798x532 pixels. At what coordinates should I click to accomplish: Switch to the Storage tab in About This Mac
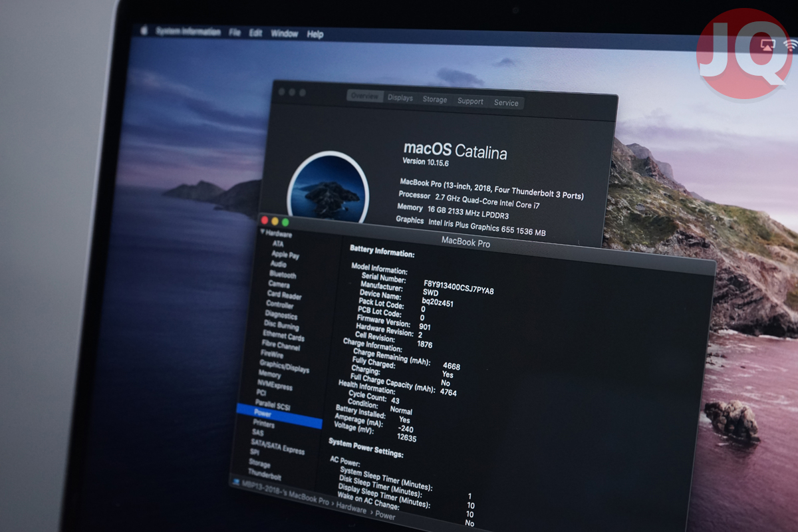click(435, 99)
